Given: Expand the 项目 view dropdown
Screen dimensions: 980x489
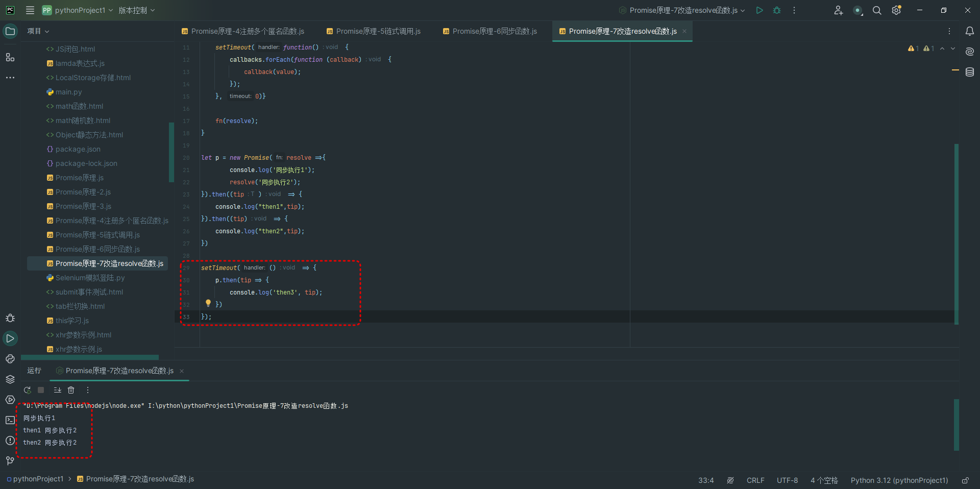Looking at the screenshot, I should [38, 31].
